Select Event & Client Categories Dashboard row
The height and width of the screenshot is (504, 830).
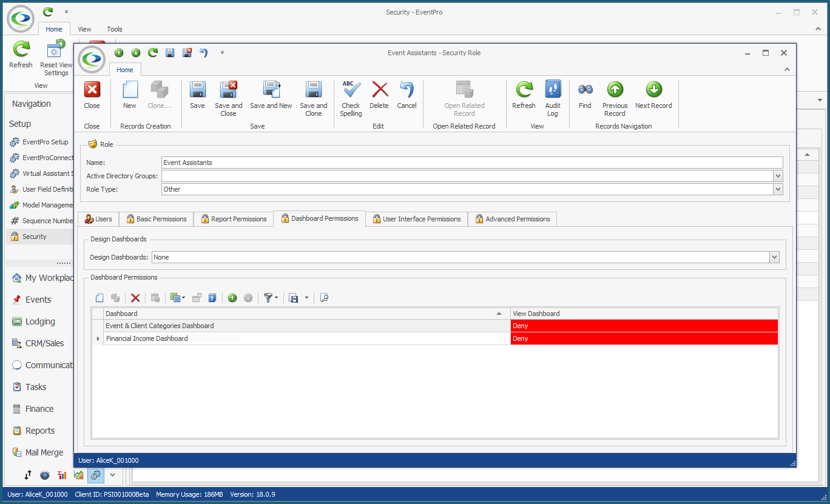(307, 326)
